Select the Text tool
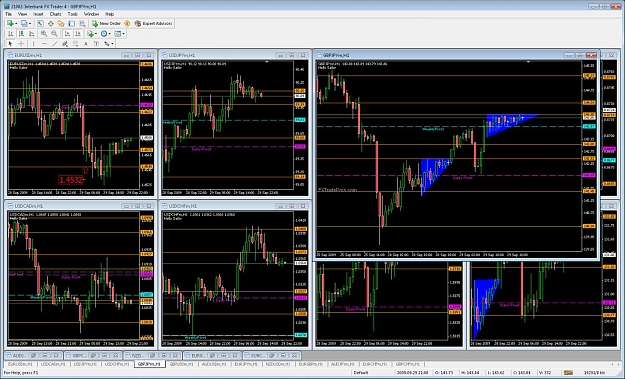Image resolution: width=625 pixels, height=379 pixels. pyautogui.click(x=86, y=43)
